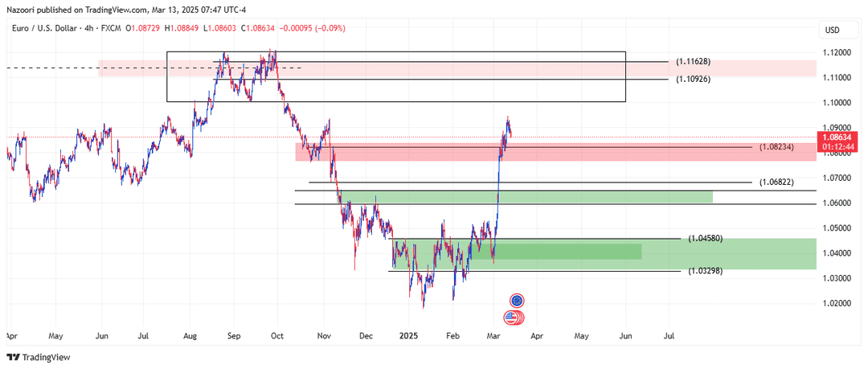Viewport: 868px width, 369px height.
Task: Click the 1.12000 tick on price axis
Action: (x=835, y=52)
